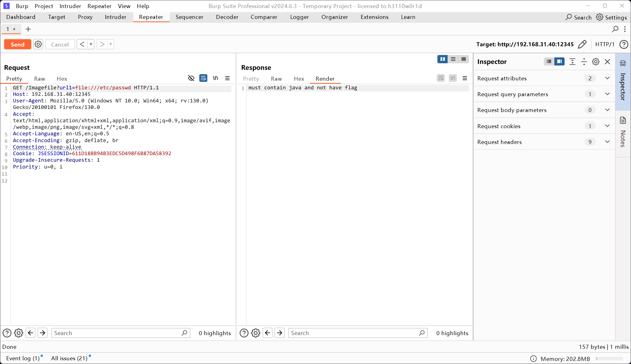Open the Repeater settings gear menu
The height and width of the screenshot is (364, 631).
pyautogui.click(x=38, y=44)
